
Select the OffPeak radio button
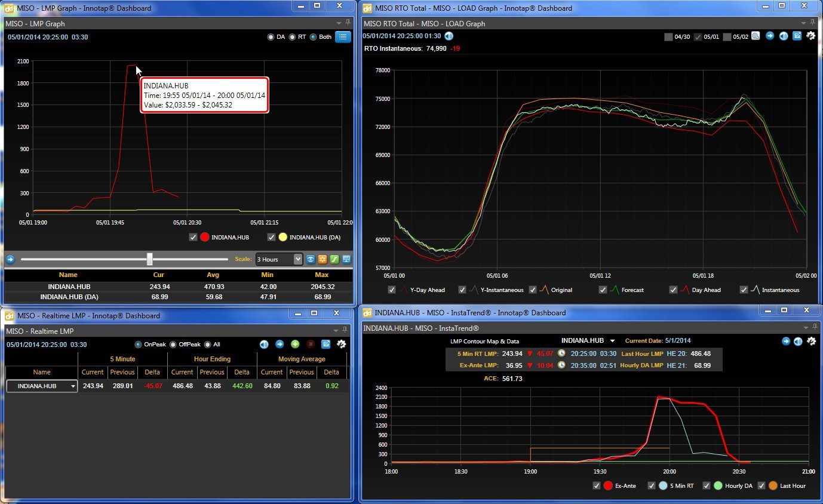(173, 345)
